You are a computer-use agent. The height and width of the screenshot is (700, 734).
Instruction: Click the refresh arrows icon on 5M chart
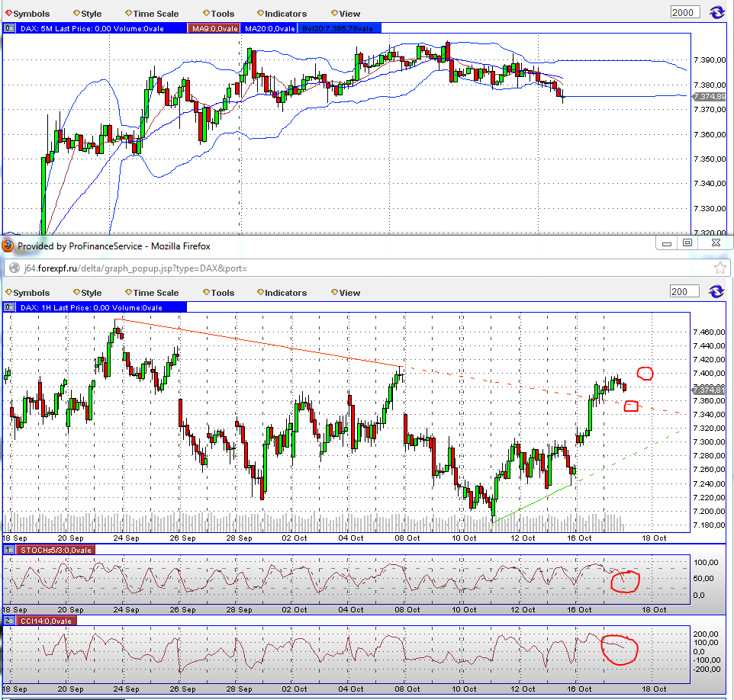716,11
